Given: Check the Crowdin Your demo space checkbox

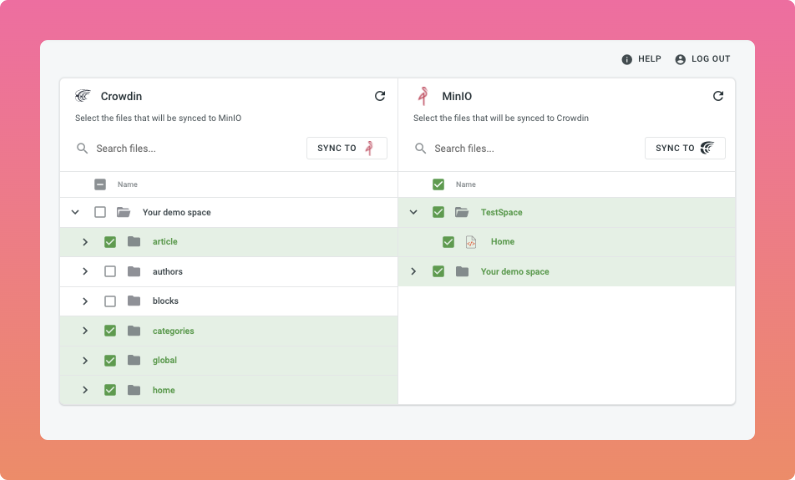Looking at the screenshot, I should coord(100,212).
